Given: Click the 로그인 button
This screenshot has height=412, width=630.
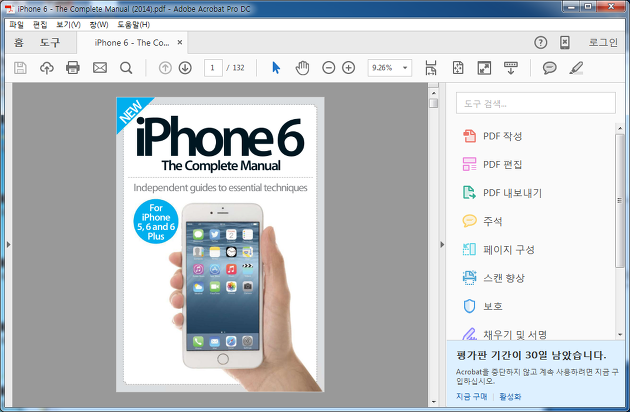Looking at the screenshot, I should (603, 42).
